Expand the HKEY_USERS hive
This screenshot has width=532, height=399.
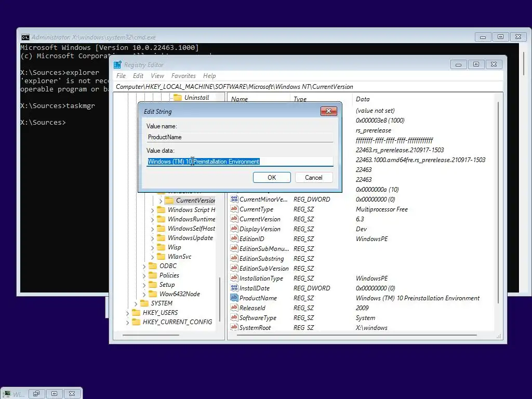click(x=128, y=313)
